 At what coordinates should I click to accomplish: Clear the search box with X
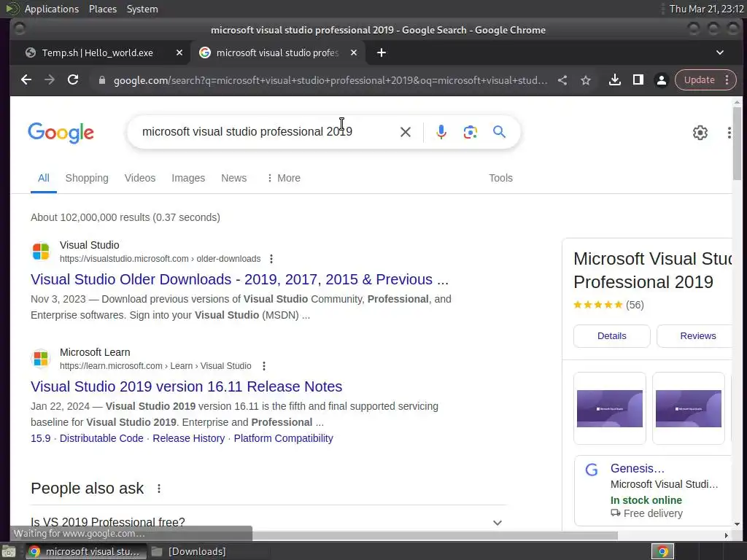pyautogui.click(x=406, y=132)
